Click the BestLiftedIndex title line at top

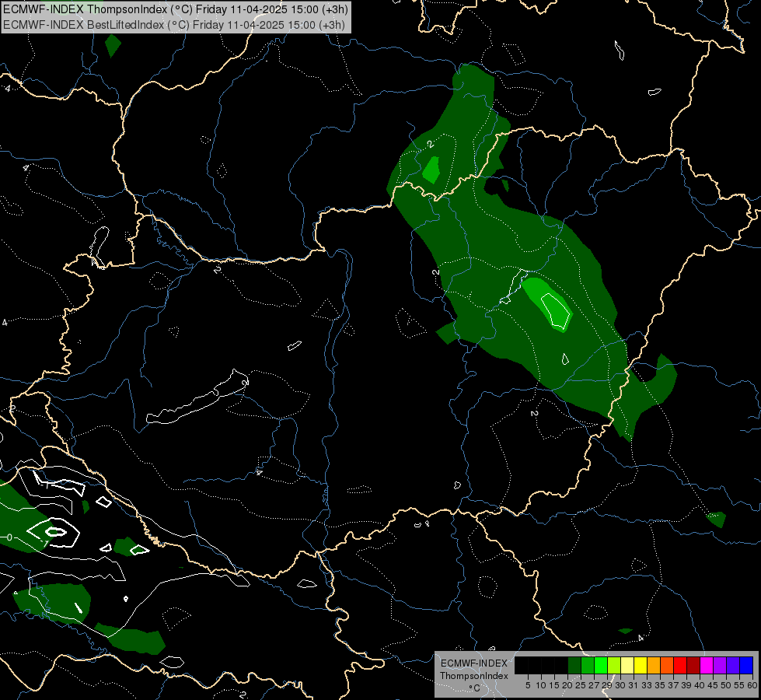[174, 24]
